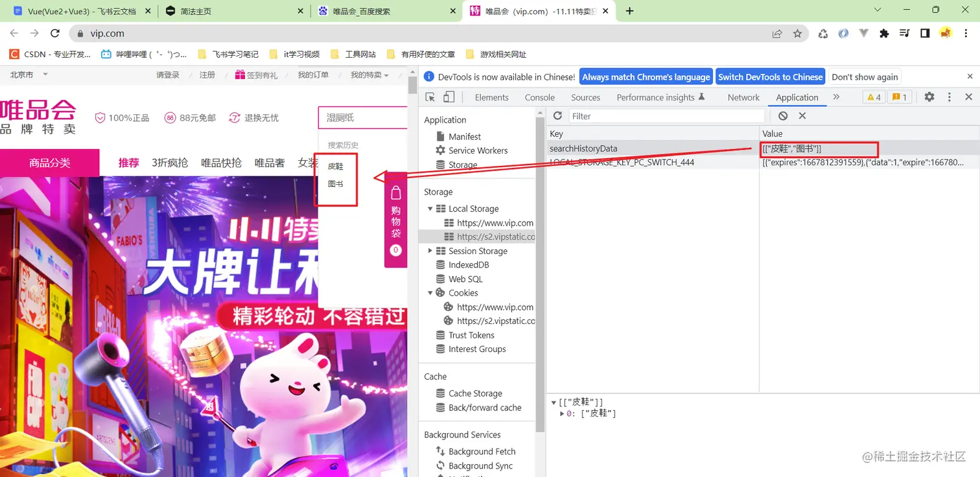The width and height of the screenshot is (980, 477).
Task: Open the 哔哩哔哩 bookmark
Action: (144, 54)
